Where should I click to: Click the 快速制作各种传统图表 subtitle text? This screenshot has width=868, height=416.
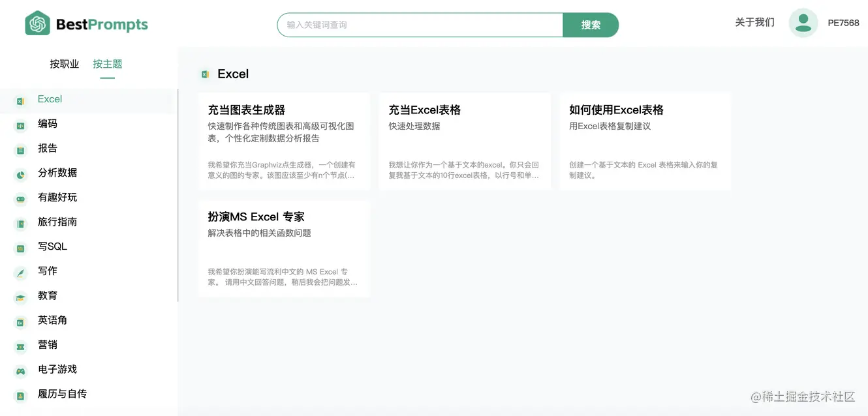(x=281, y=132)
